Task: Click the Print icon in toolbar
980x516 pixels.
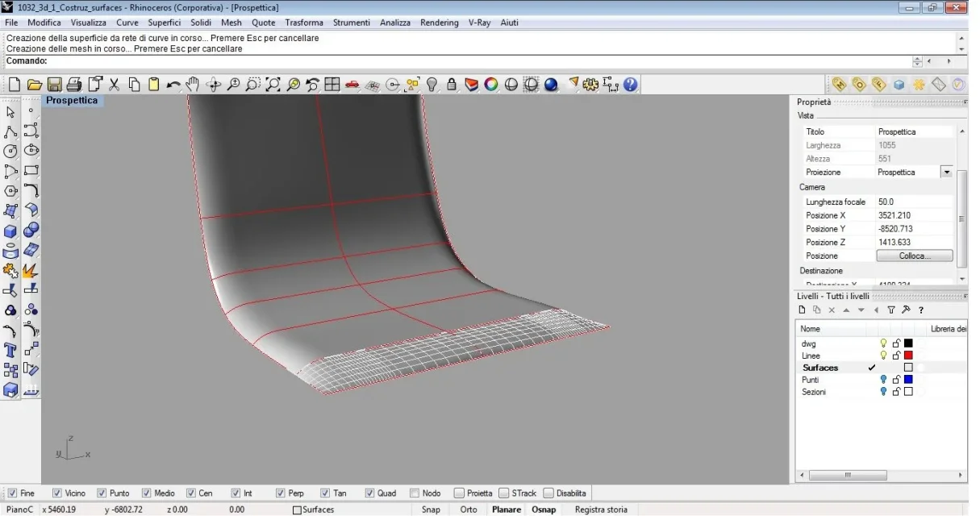Action: click(74, 85)
